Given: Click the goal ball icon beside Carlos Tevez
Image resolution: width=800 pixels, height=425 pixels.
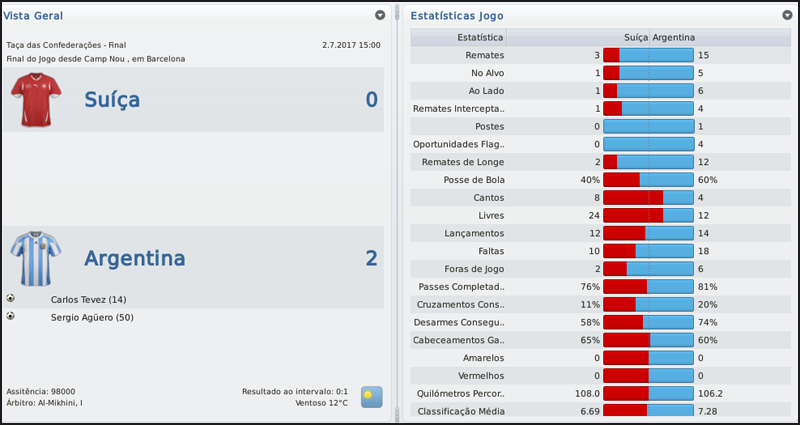Looking at the screenshot, I should coord(11,298).
